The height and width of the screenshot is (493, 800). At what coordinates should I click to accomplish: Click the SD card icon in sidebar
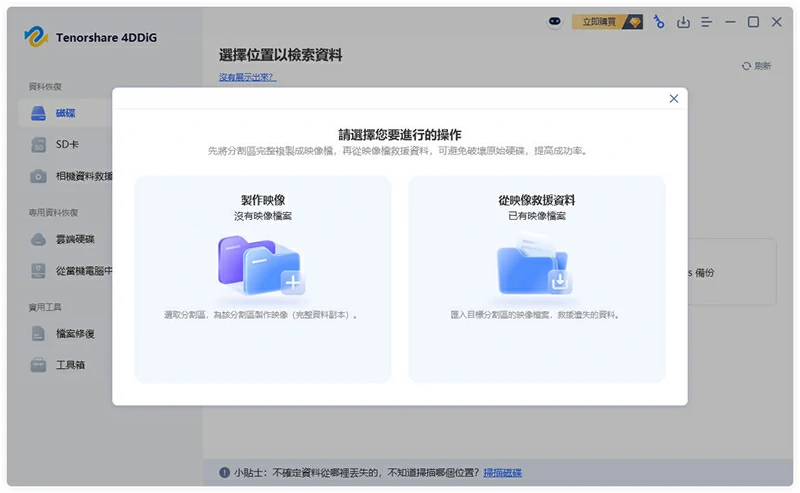(38, 145)
